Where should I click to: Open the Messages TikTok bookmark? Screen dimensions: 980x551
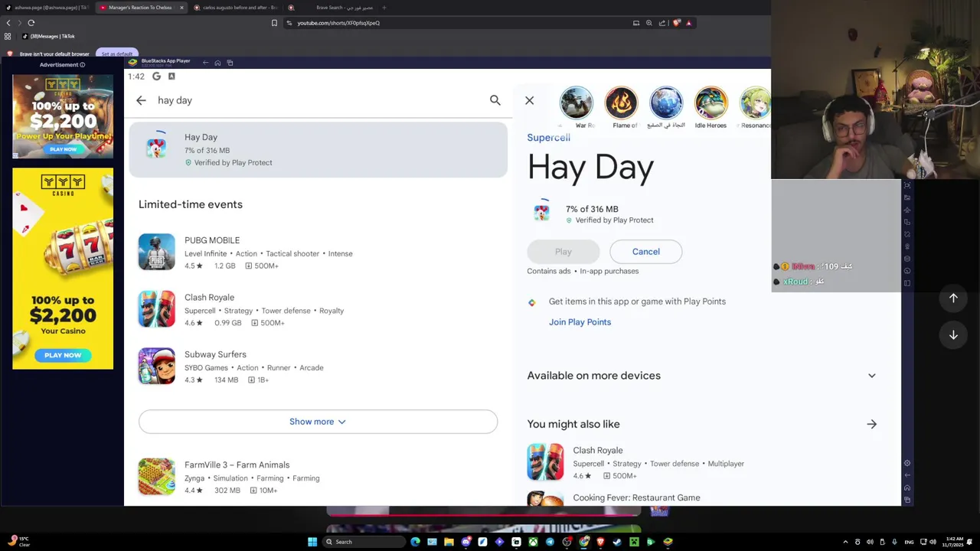pyautogui.click(x=48, y=36)
